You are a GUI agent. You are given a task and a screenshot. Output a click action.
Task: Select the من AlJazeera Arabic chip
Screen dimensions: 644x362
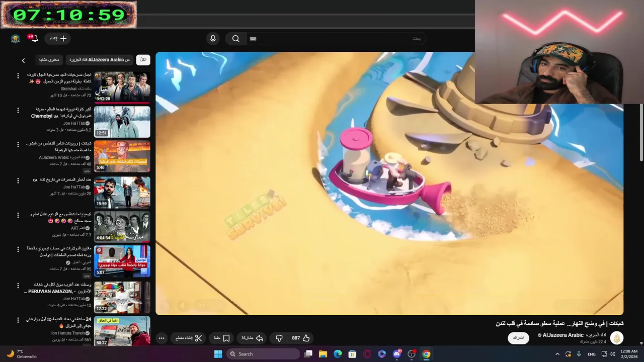[x=99, y=60]
